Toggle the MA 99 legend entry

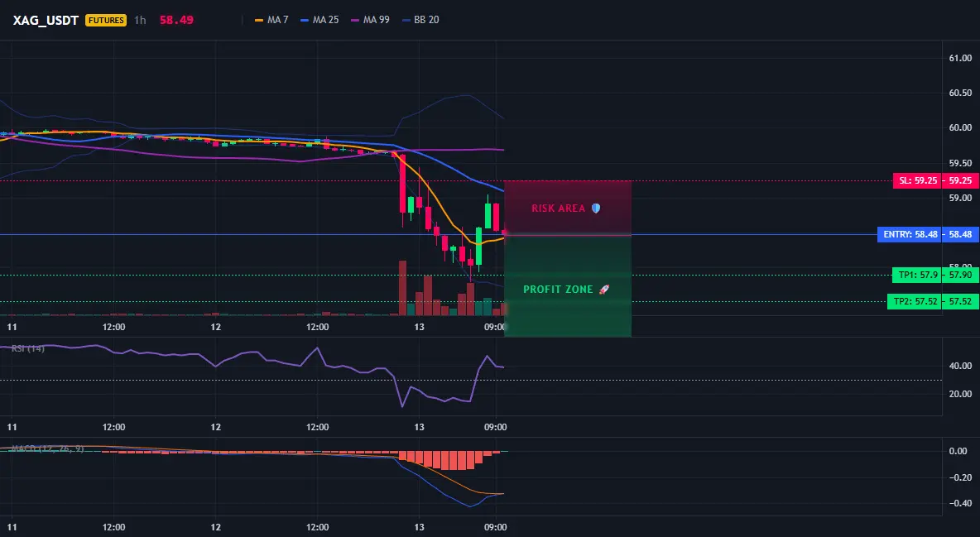point(370,20)
